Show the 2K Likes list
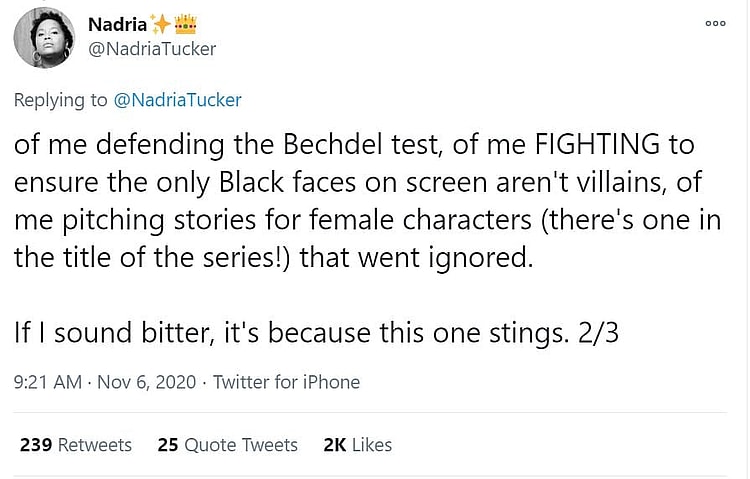Screen dimensions: 750x479 click(357, 445)
